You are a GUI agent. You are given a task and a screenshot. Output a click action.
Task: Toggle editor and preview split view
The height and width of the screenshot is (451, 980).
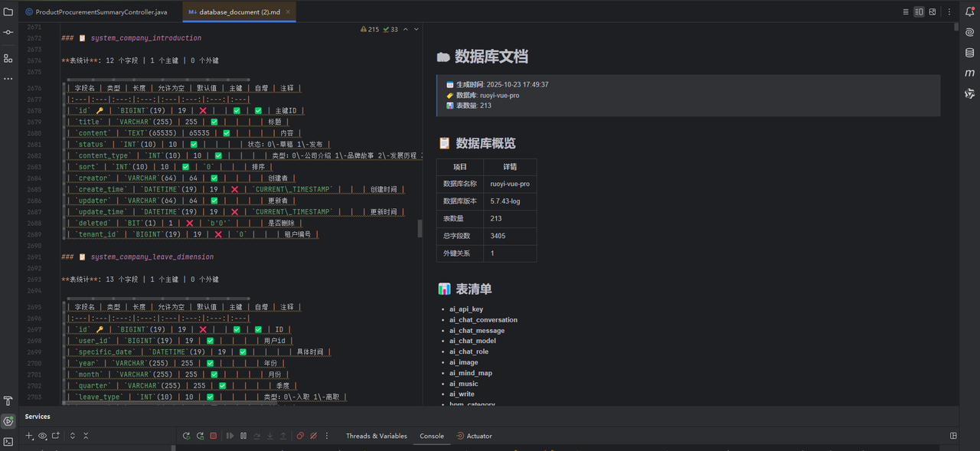pyautogui.click(x=920, y=12)
